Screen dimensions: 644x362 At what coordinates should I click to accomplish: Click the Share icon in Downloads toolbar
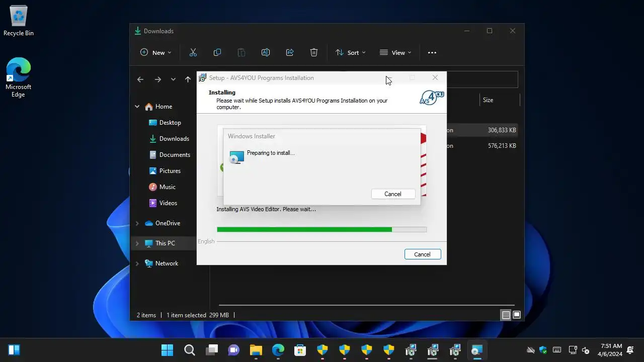click(x=290, y=52)
